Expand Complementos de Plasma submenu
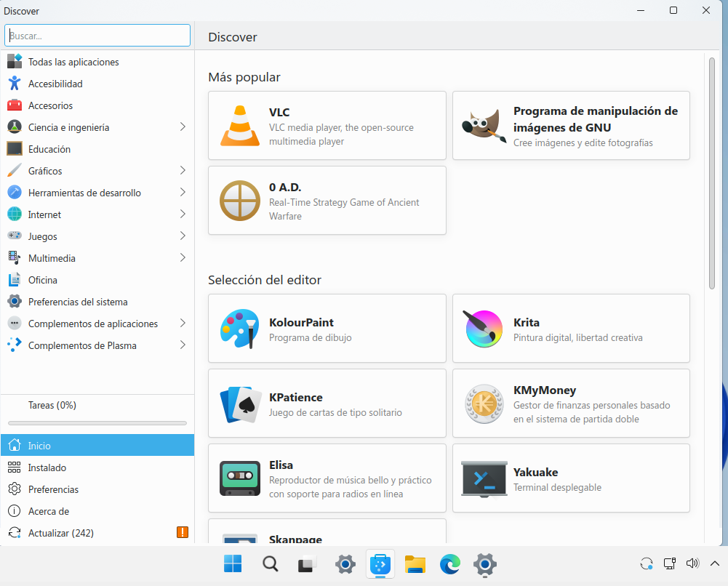The image size is (728, 586). pos(183,345)
